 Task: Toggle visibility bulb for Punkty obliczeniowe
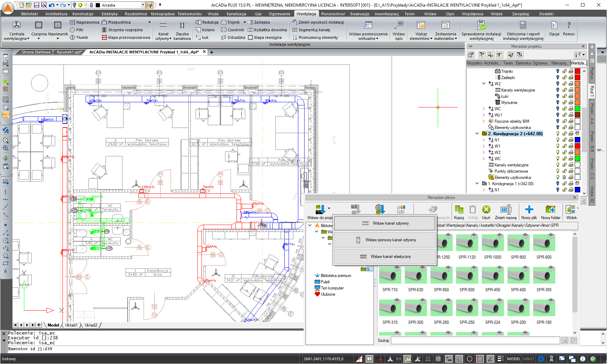point(558,171)
